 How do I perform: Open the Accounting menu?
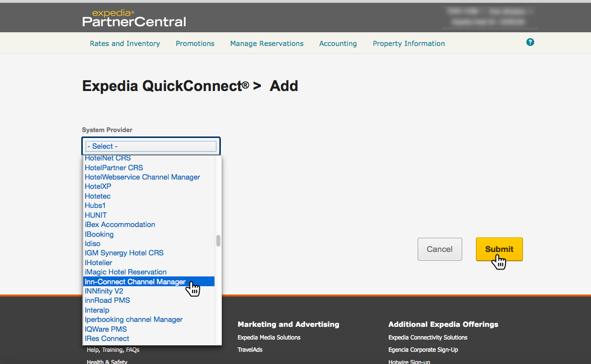pos(338,44)
